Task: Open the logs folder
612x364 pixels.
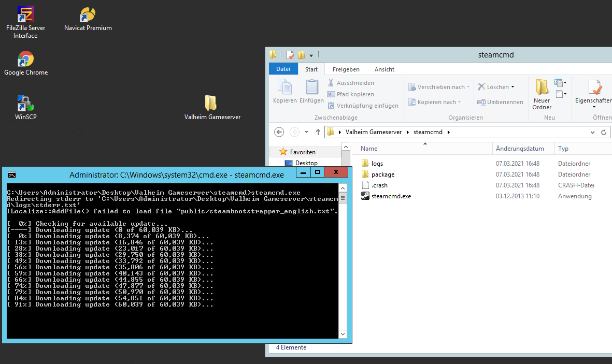Action: click(377, 163)
